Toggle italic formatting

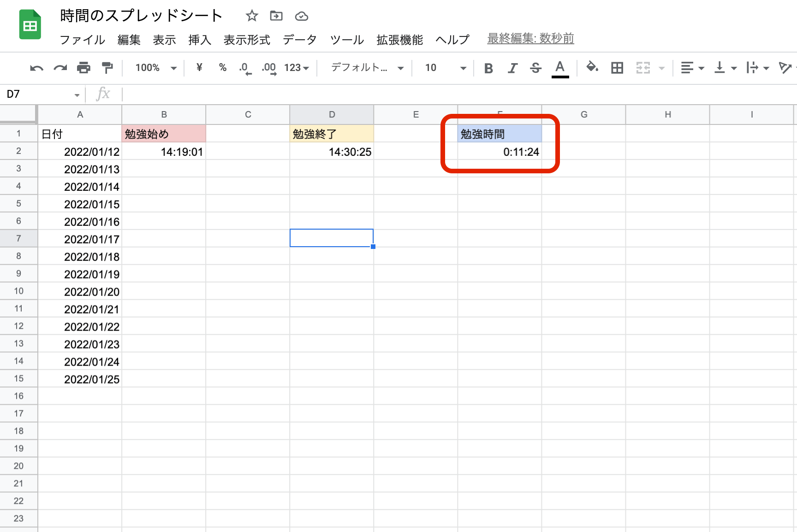(x=512, y=68)
